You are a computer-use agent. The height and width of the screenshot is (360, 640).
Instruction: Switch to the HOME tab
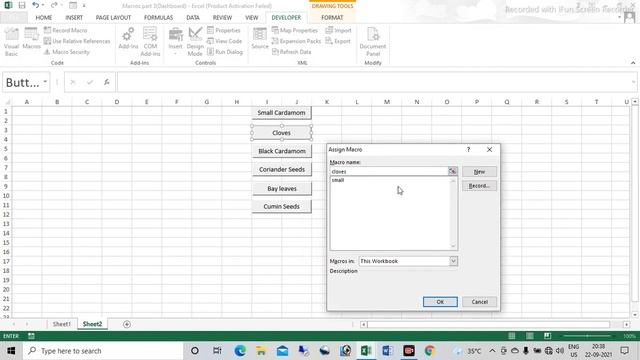[44, 18]
